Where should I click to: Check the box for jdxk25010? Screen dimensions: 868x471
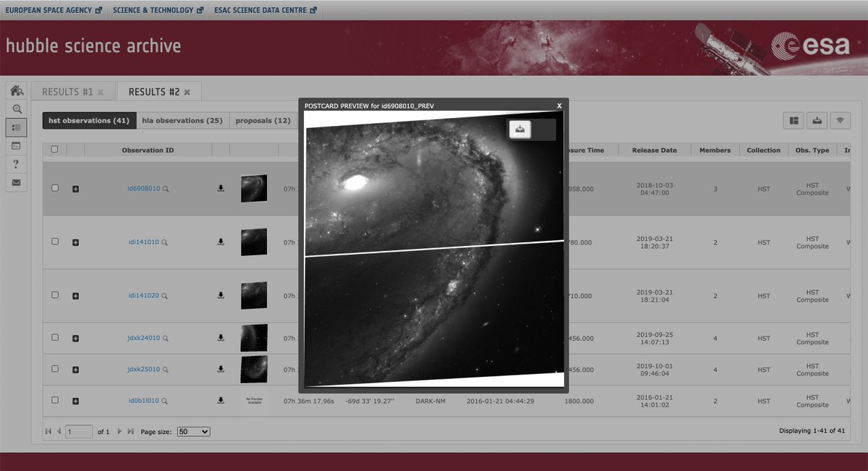click(55, 369)
